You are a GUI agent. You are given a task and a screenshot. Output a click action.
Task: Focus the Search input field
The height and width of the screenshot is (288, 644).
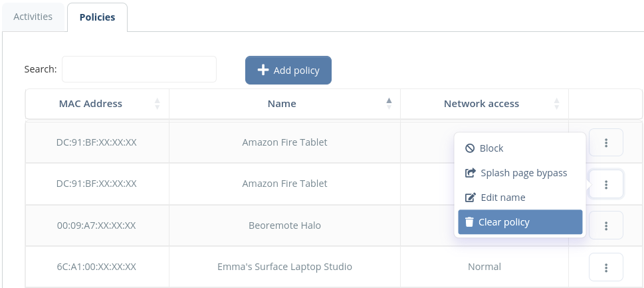[139, 69]
